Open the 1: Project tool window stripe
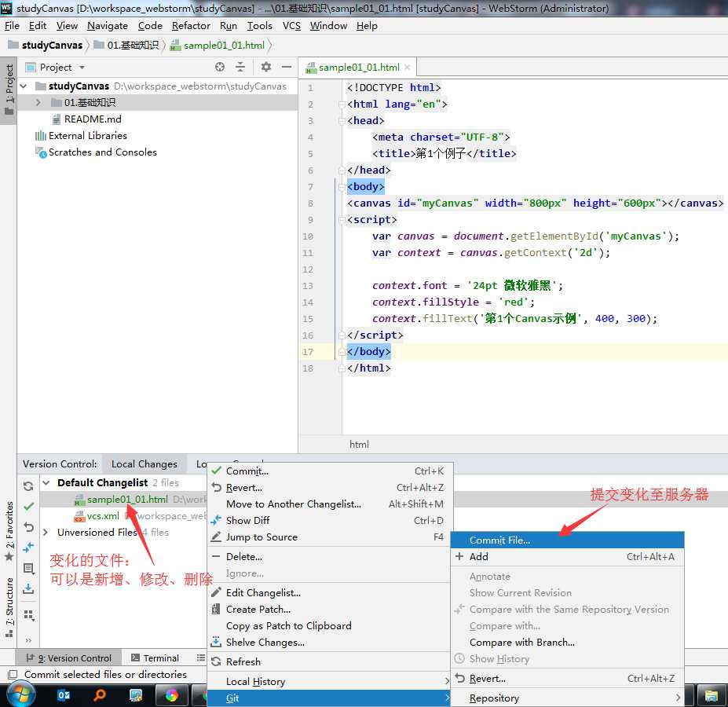 pos(9,90)
